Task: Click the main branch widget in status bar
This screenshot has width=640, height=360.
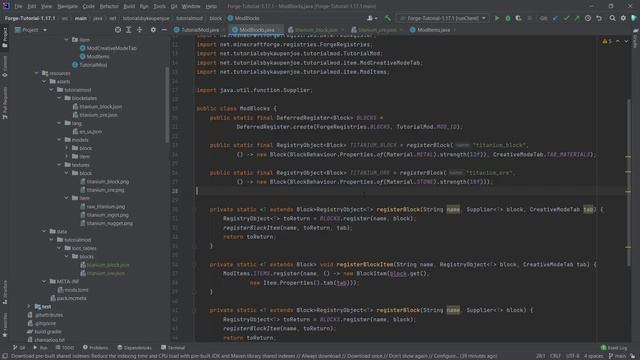Action: tap(617, 356)
